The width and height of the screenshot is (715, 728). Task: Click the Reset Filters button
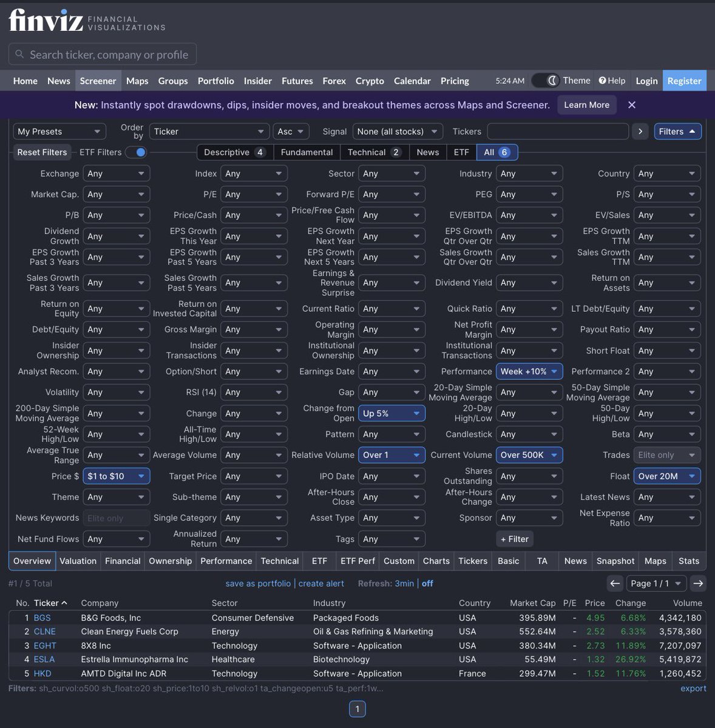[x=42, y=152]
